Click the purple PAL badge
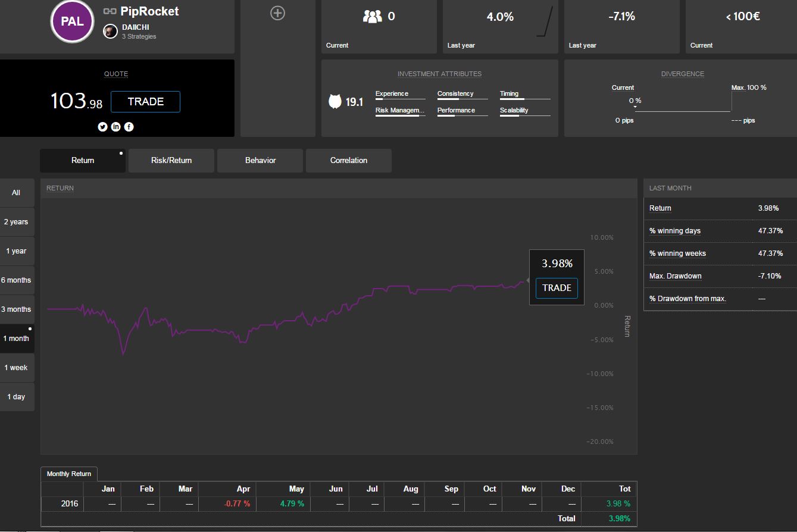Image resolution: width=797 pixels, height=532 pixels. (x=72, y=22)
